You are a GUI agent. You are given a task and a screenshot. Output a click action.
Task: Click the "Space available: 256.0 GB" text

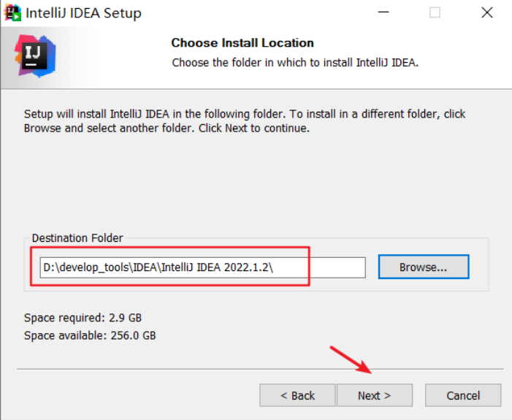click(x=90, y=335)
